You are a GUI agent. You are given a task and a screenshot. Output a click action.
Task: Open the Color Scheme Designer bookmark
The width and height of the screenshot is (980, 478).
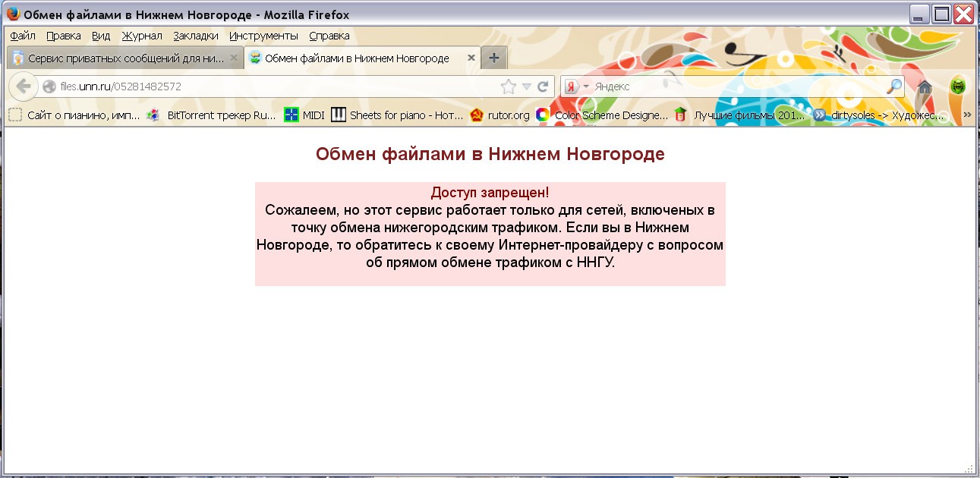click(602, 115)
